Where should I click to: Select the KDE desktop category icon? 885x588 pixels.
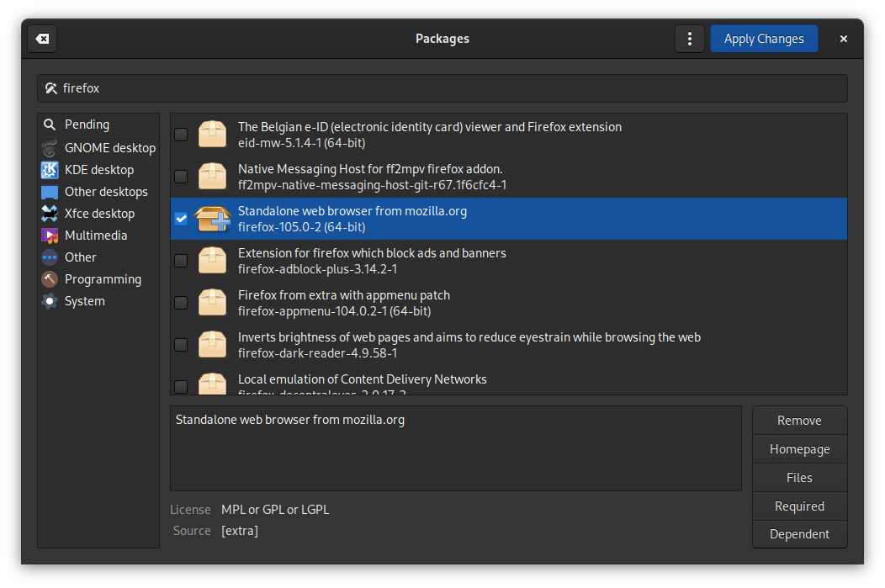coord(50,170)
